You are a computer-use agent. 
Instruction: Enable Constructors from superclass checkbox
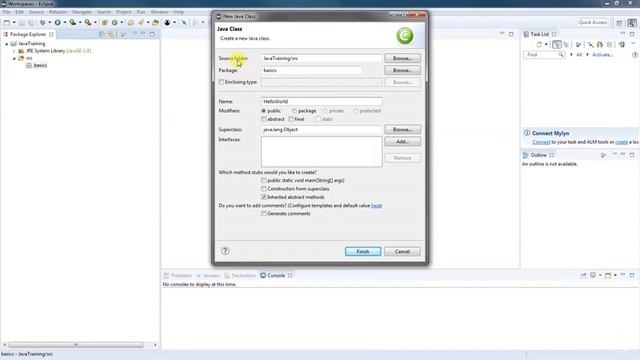tap(264, 189)
